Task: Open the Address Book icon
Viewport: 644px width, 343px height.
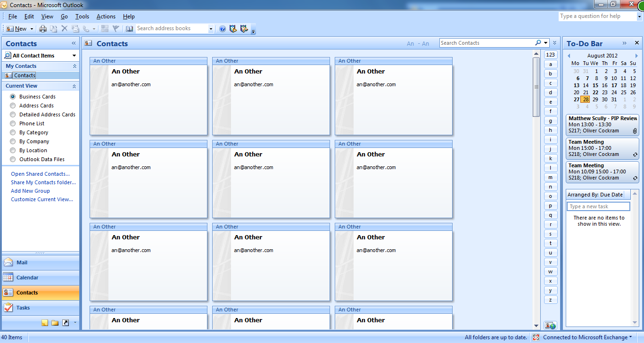Action: click(x=130, y=29)
